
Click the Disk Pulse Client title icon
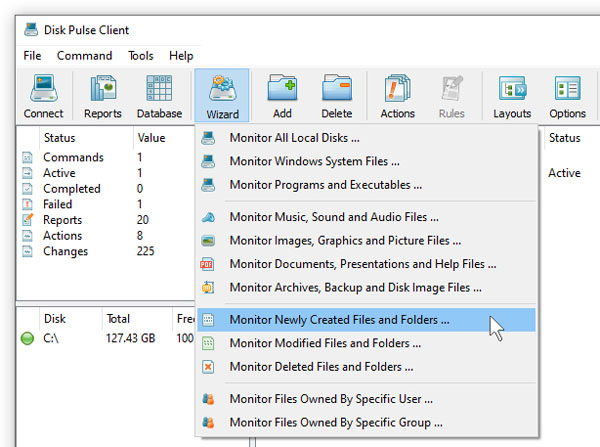tap(31, 29)
